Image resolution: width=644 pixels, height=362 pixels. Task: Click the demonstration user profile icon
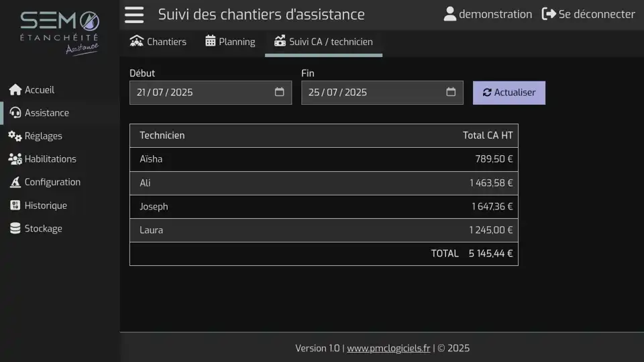pyautogui.click(x=449, y=14)
